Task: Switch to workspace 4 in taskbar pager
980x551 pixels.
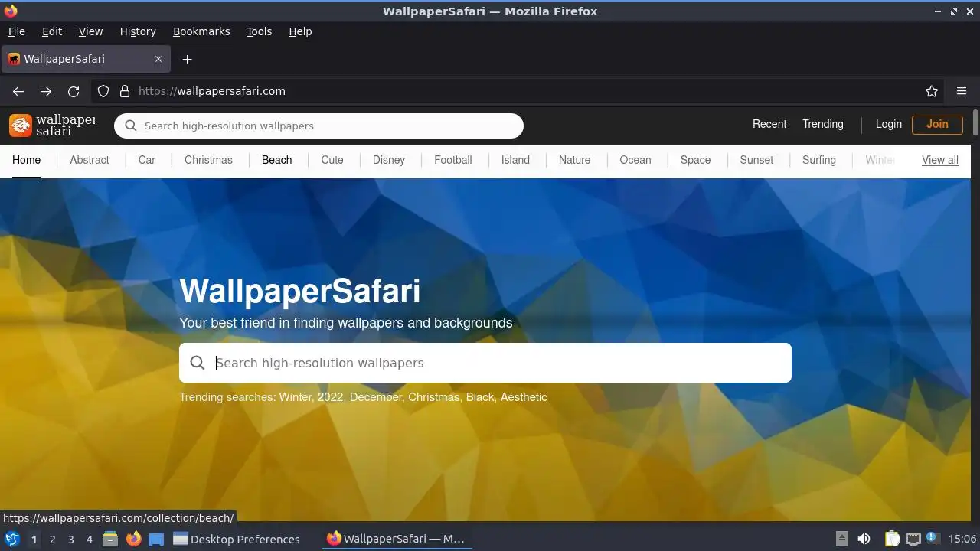Action: tap(90, 539)
